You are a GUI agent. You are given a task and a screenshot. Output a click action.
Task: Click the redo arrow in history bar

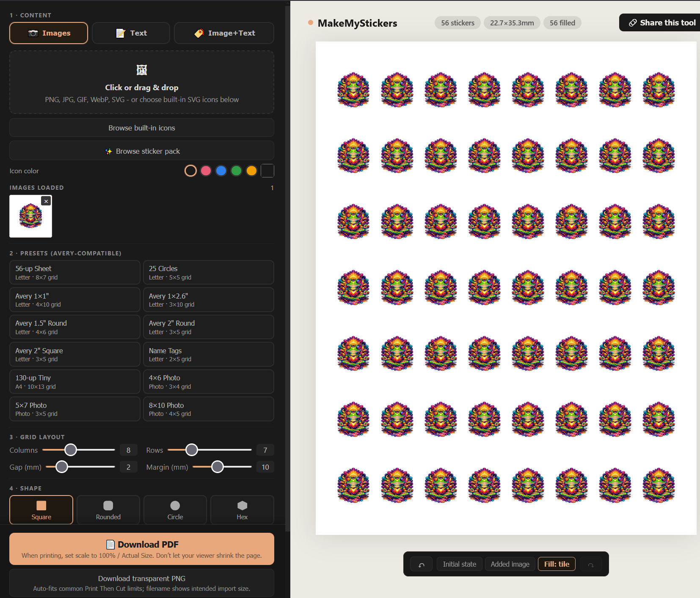coord(591,565)
